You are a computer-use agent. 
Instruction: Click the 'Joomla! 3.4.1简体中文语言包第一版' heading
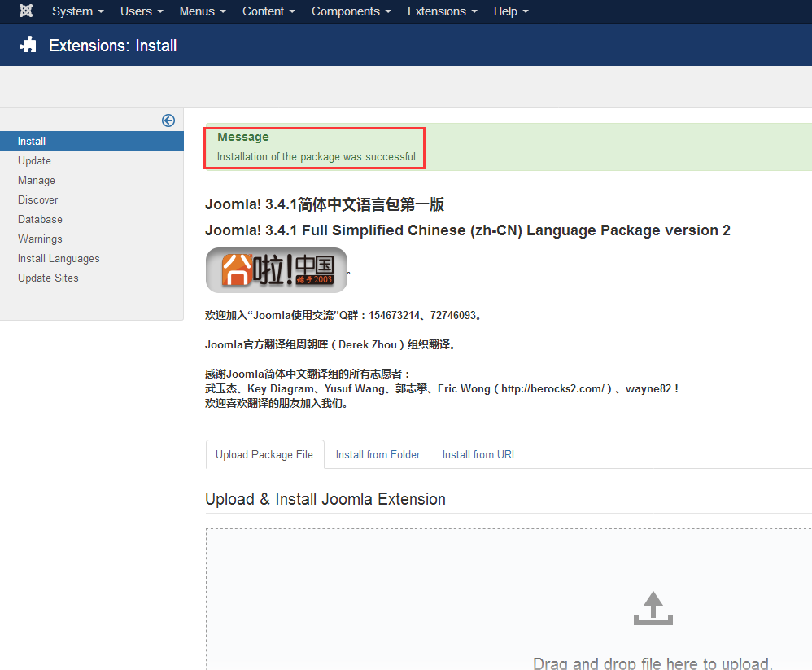tap(325, 204)
